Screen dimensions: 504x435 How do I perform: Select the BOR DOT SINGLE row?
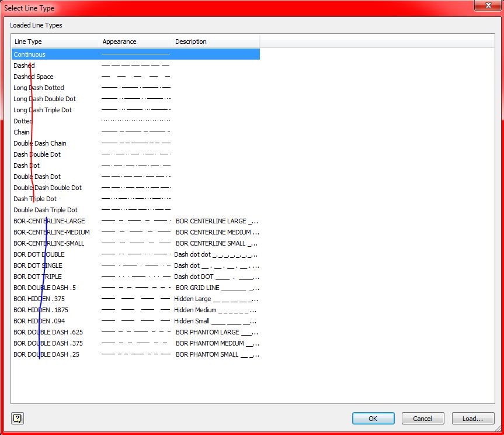135,265
